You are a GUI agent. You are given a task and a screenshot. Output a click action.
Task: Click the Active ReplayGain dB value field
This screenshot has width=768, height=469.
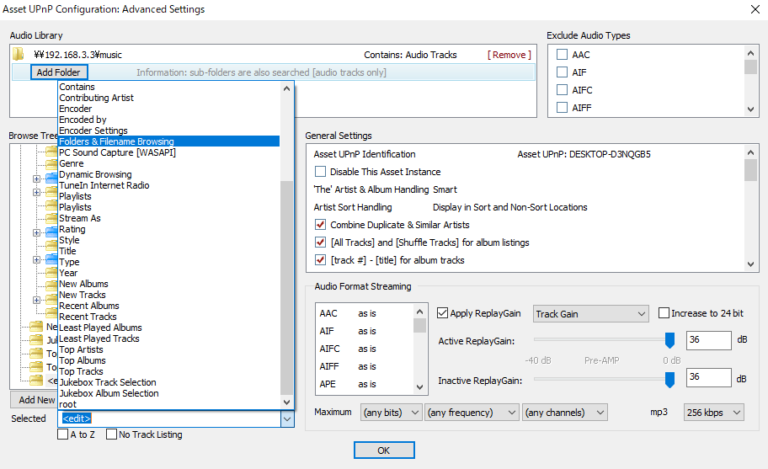(709, 340)
